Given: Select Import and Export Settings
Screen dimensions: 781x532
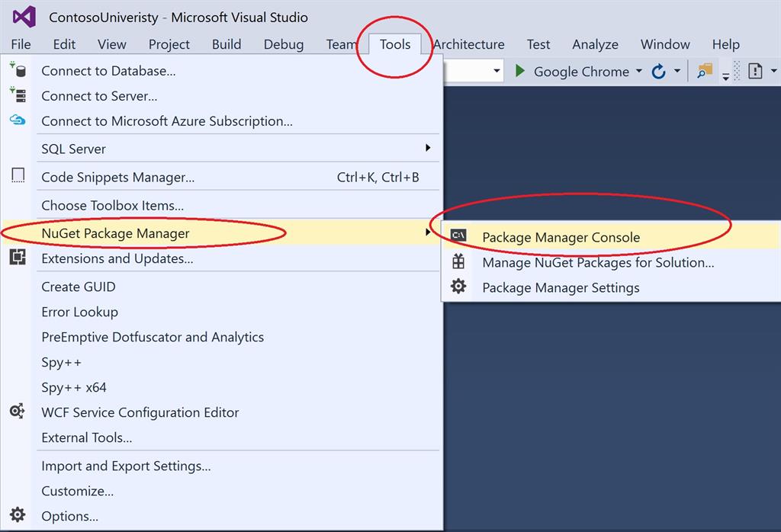Looking at the screenshot, I should [x=126, y=466].
